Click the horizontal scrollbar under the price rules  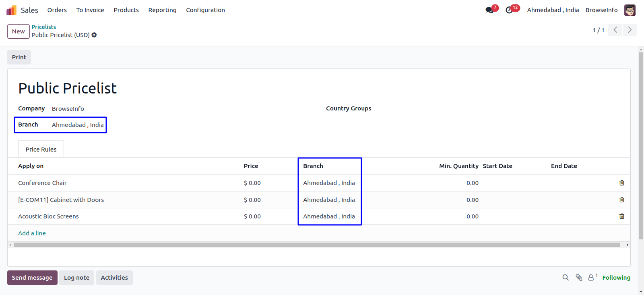coord(316,245)
